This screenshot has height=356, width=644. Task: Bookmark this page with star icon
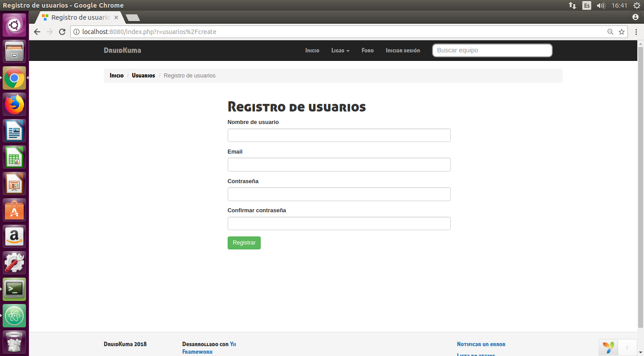622,32
